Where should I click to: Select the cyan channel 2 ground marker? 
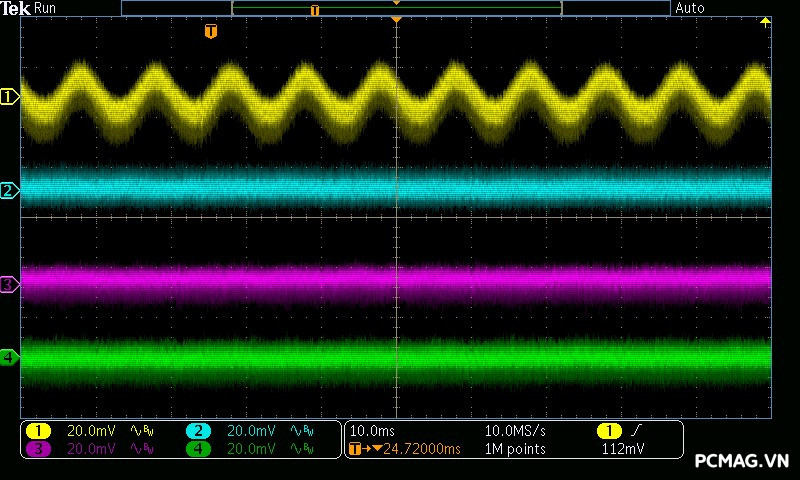(x=9, y=190)
